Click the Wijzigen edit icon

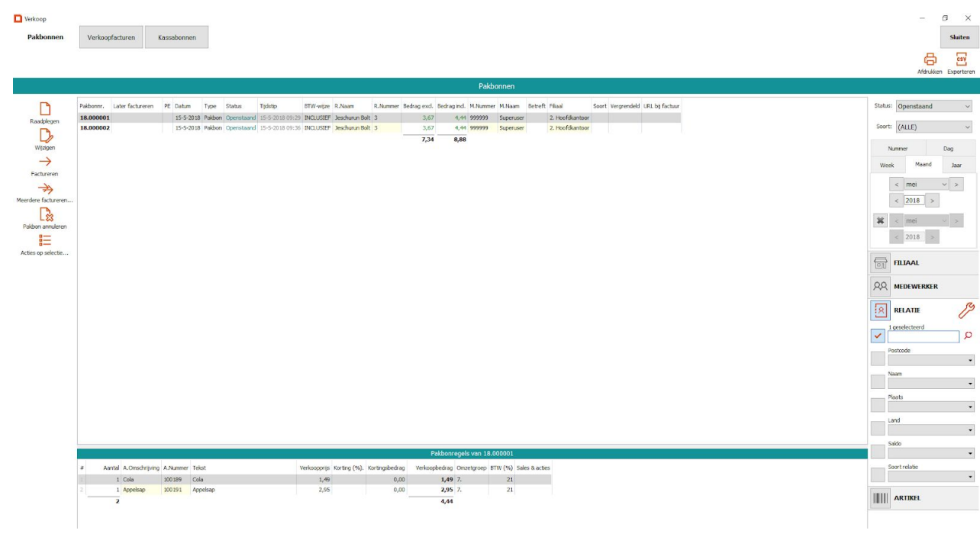pos(44,136)
